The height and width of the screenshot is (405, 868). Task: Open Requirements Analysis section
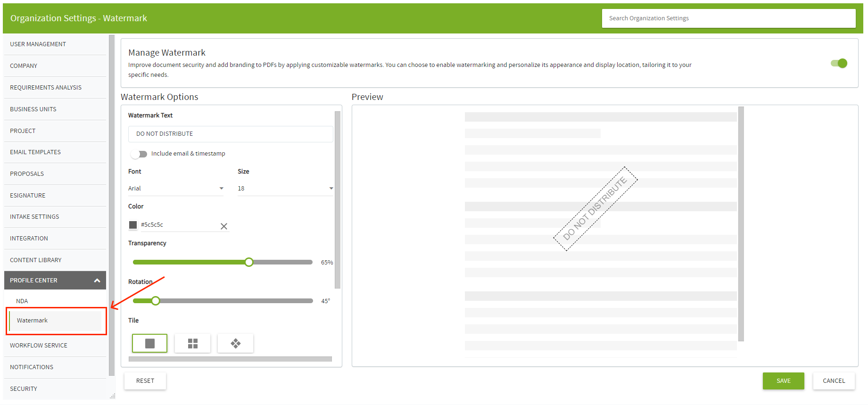[55, 88]
